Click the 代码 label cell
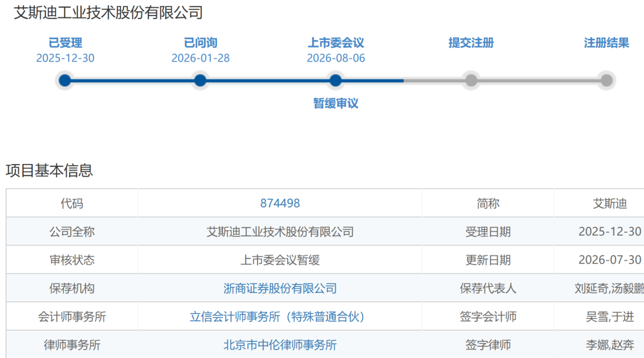 click(72, 203)
